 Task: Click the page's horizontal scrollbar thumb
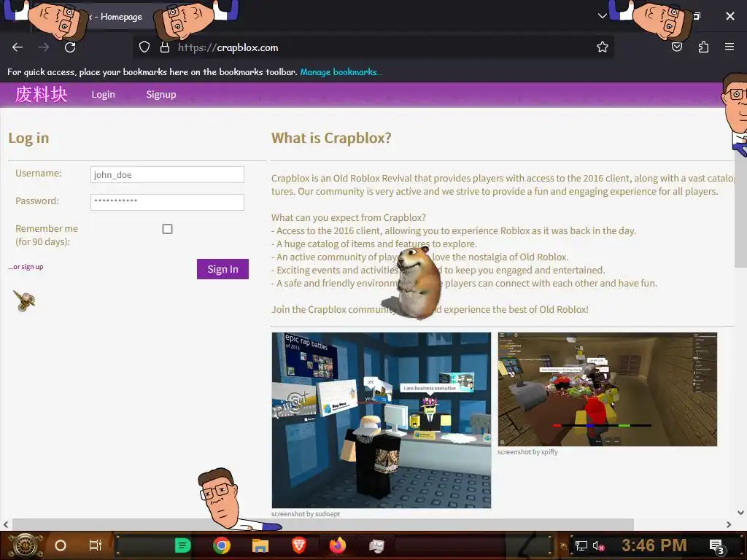point(323,524)
